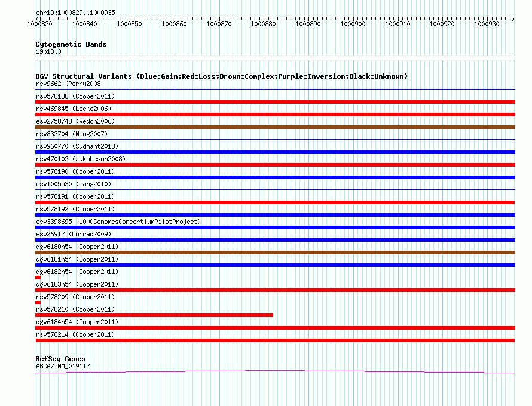
Task: Click the red bar for dgv6184n54
Action: 275,328
